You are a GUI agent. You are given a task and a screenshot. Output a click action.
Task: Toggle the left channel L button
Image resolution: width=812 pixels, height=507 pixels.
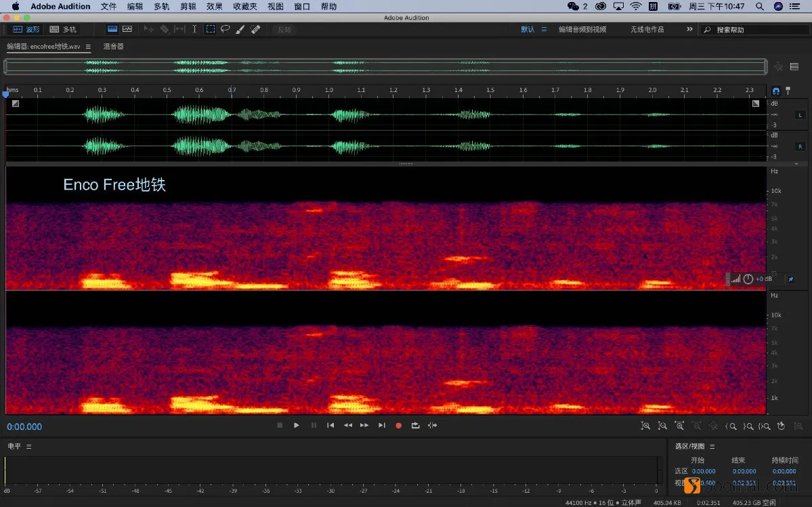(x=800, y=115)
